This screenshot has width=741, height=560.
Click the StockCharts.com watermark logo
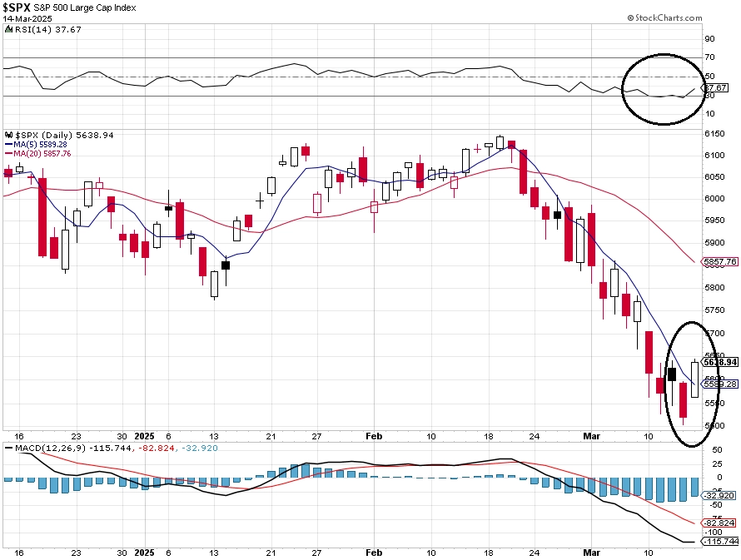664,18
